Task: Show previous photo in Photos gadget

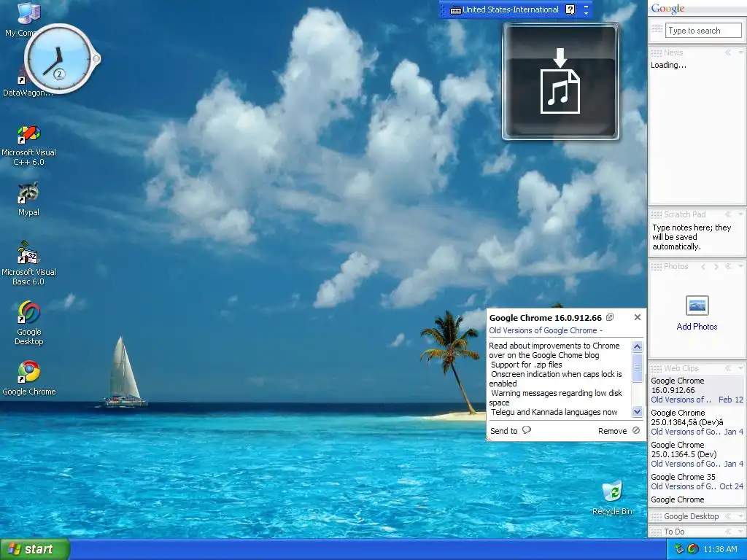Action: pos(703,267)
